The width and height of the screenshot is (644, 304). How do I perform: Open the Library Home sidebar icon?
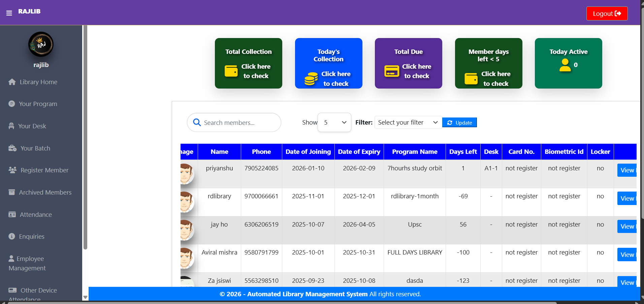coord(12,81)
